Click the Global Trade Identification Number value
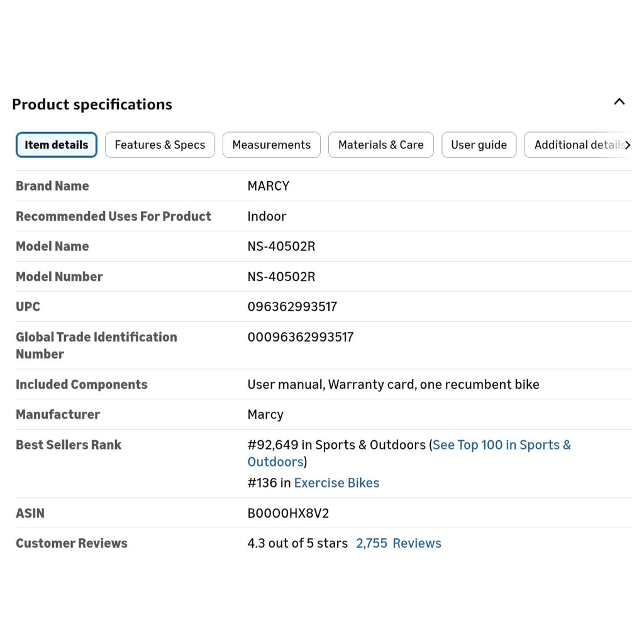Screen dimensions: 644x644 [x=300, y=337]
